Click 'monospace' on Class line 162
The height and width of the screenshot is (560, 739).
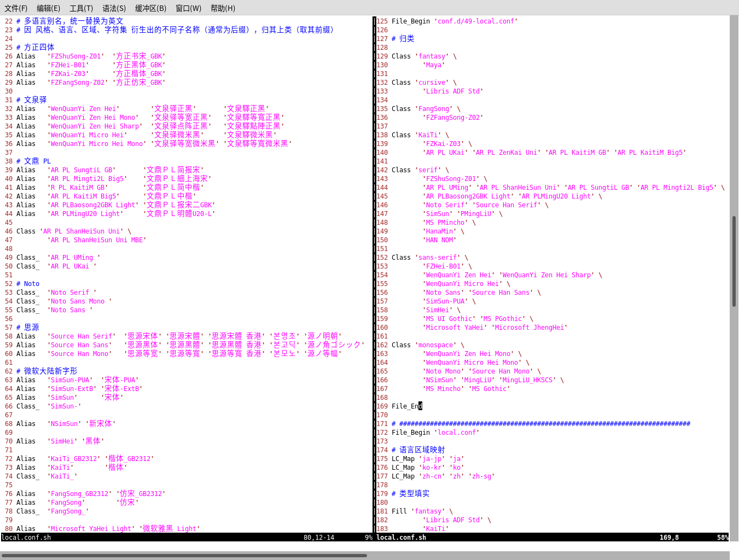coord(436,345)
